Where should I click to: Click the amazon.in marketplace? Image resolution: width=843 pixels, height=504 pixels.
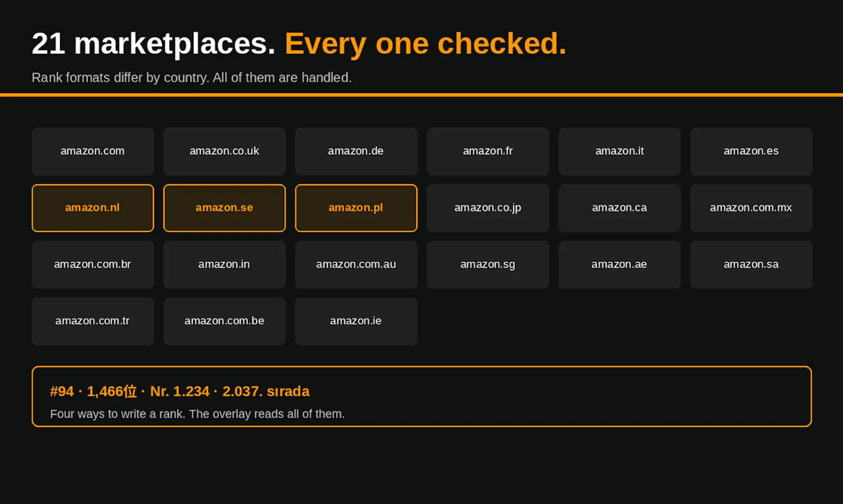click(224, 264)
